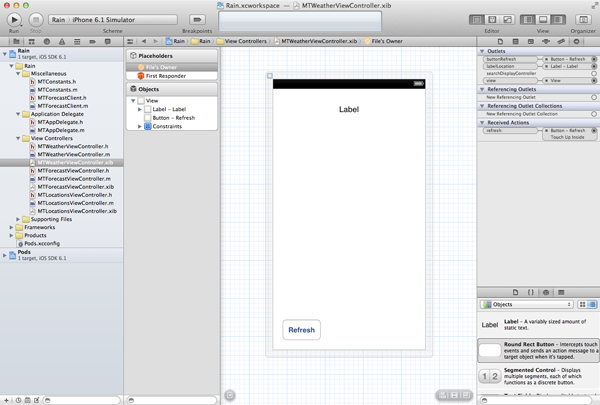Collapse the Application Delegate group

18,114
